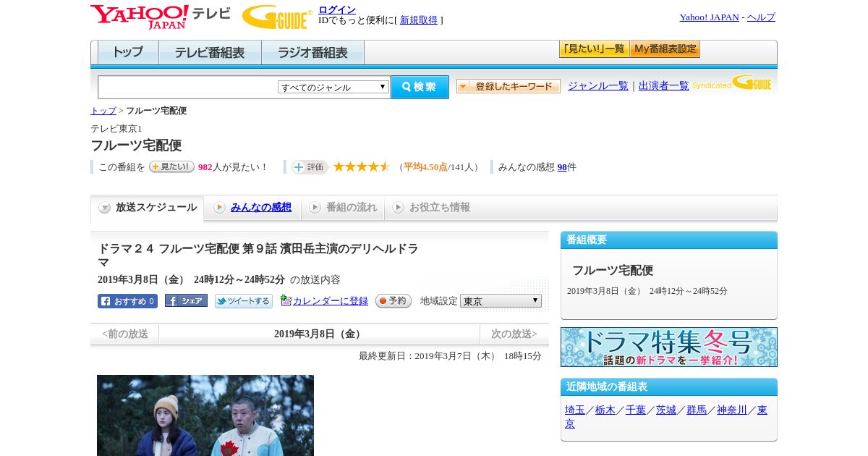Click the ツイートする button
This screenshot has height=456, width=868.
tap(244, 301)
